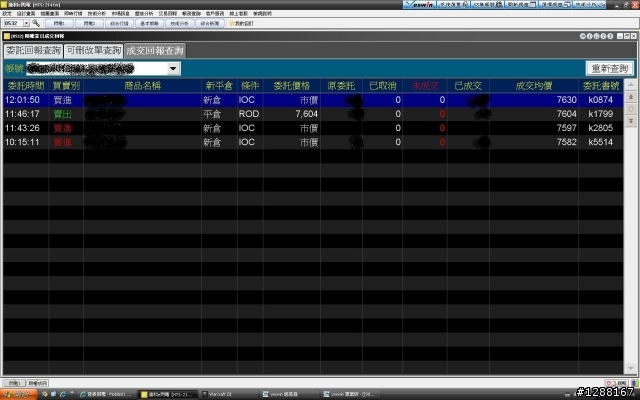Viewport: 640px width, 400px height.
Task: Open the 0532 code dropdown arrow
Action: point(26,23)
